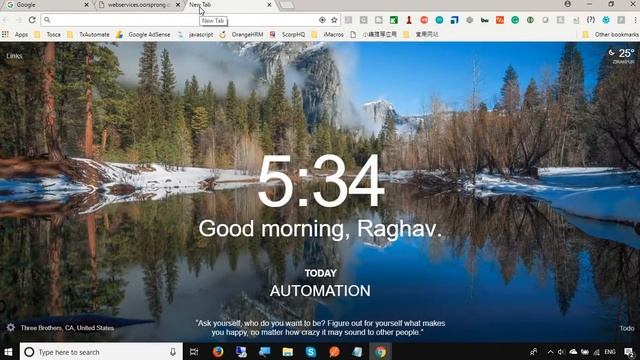Reload the page with the refresh icon
This screenshot has width=640, height=360.
click(x=32, y=19)
